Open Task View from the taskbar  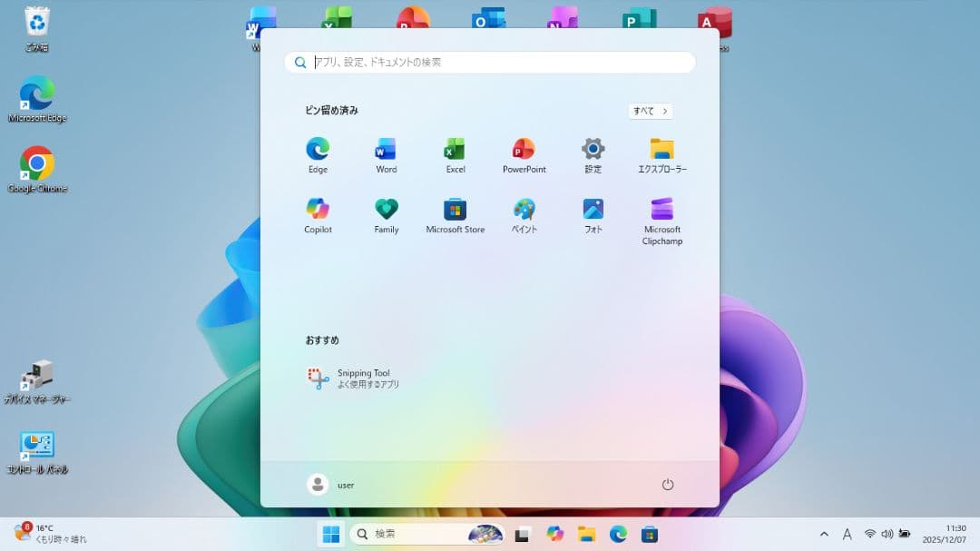[x=522, y=534]
